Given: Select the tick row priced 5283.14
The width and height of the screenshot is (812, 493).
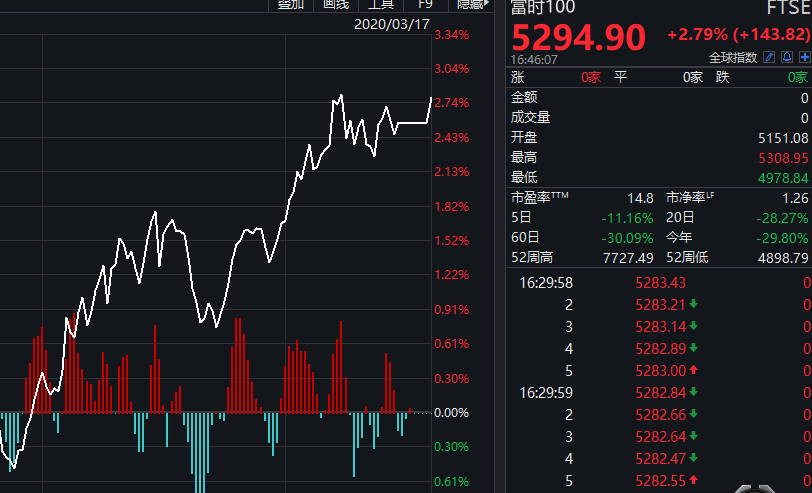Looking at the screenshot, I should coord(660,327).
